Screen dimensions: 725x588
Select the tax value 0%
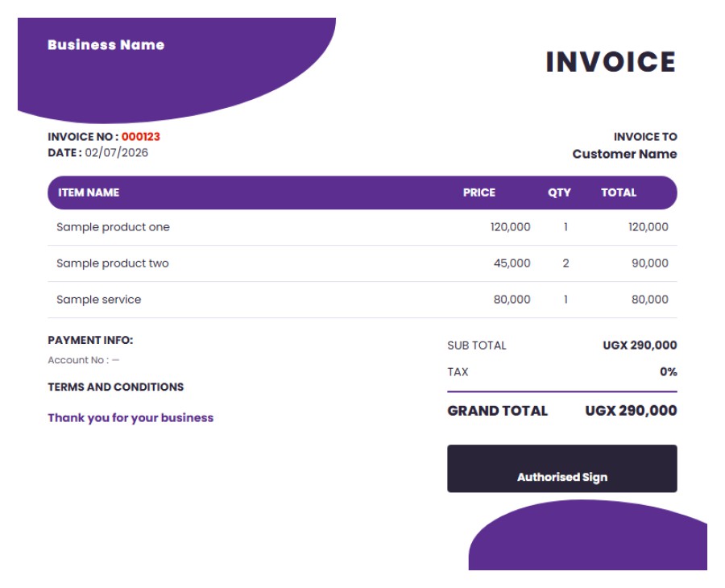click(x=668, y=371)
